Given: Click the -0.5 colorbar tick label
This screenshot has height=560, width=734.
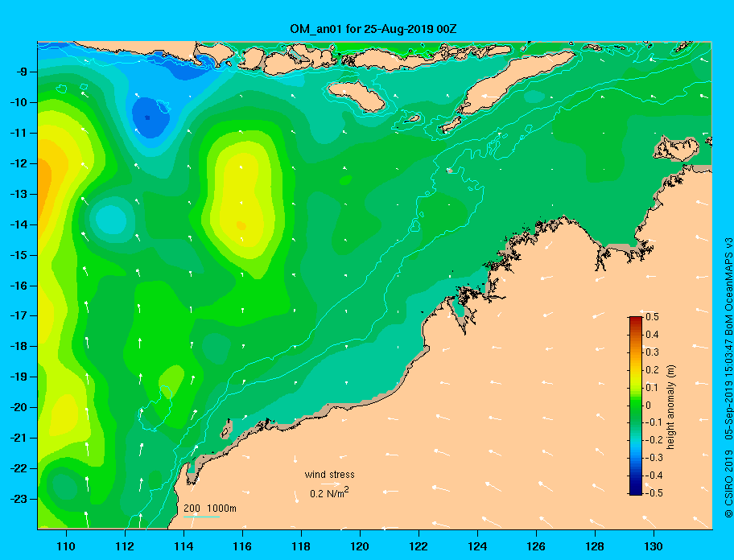Looking at the screenshot, I should (654, 493).
